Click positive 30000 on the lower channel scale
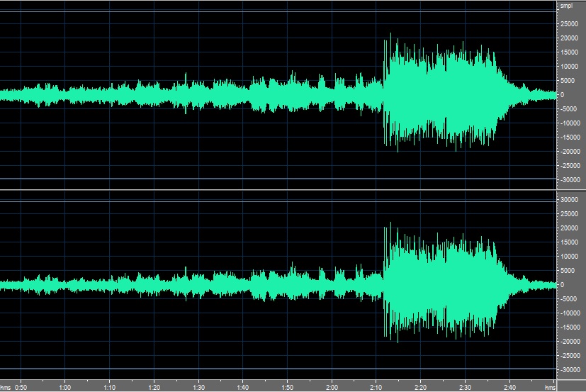Image resolution: width=586 pixels, height=392 pixels. (x=569, y=200)
